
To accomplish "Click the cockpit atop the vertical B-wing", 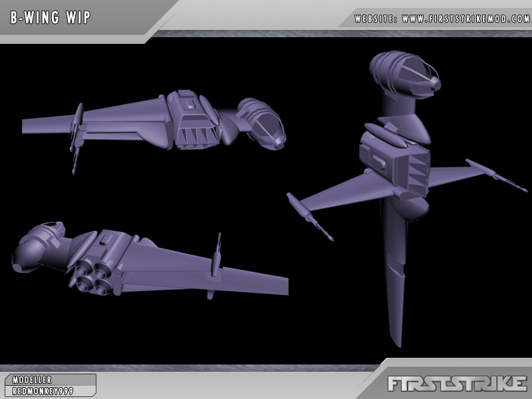I will (407, 72).
